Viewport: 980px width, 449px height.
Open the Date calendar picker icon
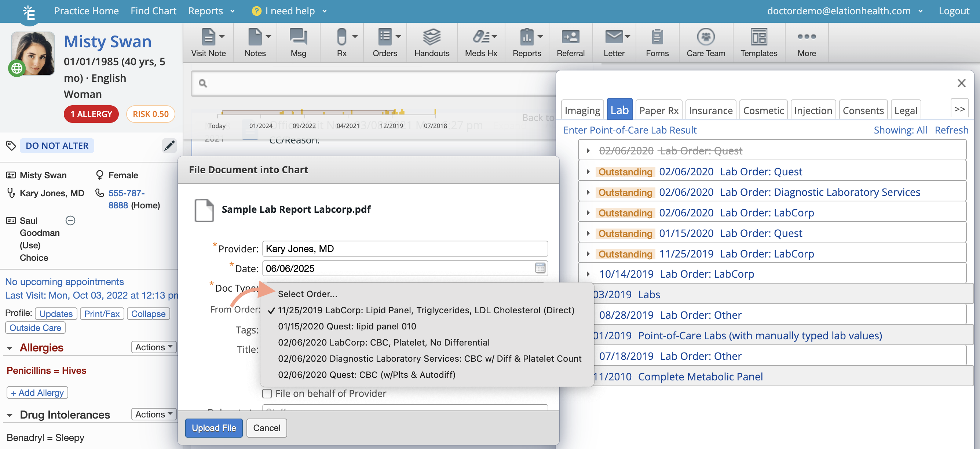click(540, 268)
